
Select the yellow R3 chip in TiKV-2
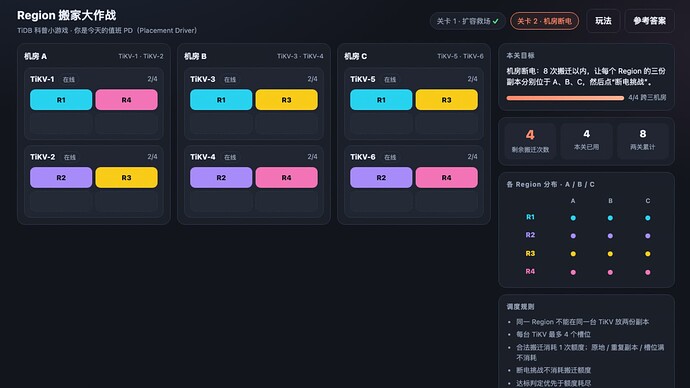point(126,178)
